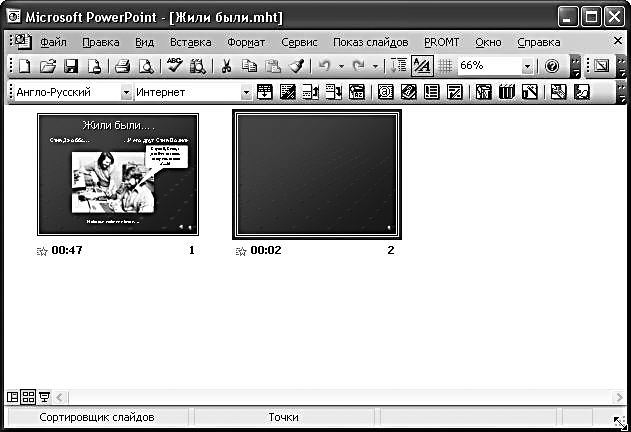Open Help with the question mark icon
Image resolution: width=631 pixels, height=432 pixels.
(x=552, y=67)
